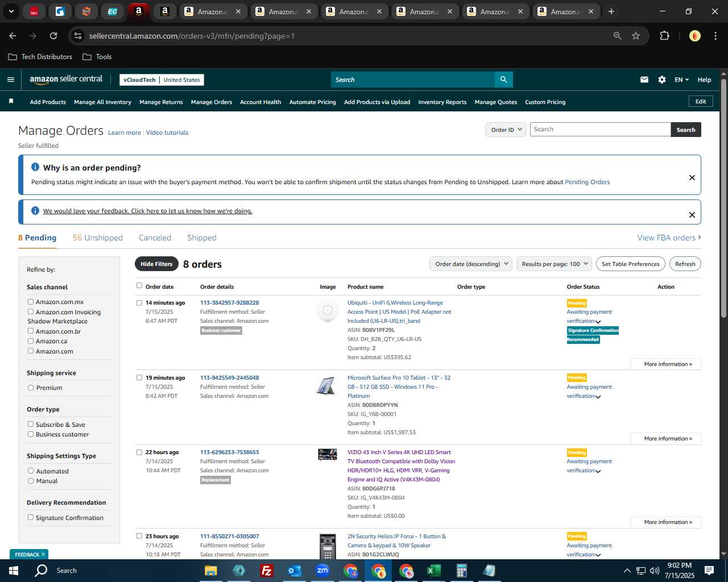Click the header Search text field
This screenshot has height=582, width=728.
412,80
